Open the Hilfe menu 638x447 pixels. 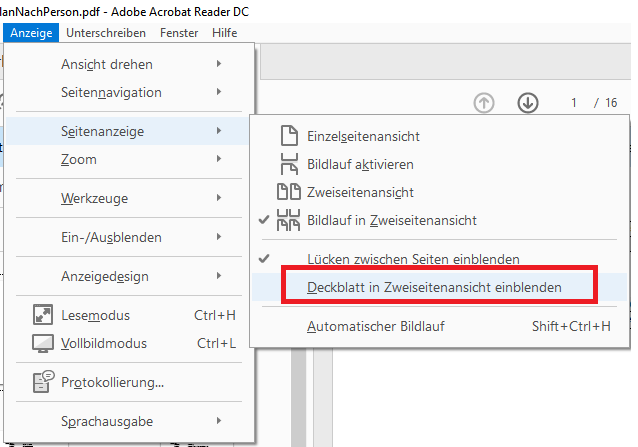[x=225, y=33]
